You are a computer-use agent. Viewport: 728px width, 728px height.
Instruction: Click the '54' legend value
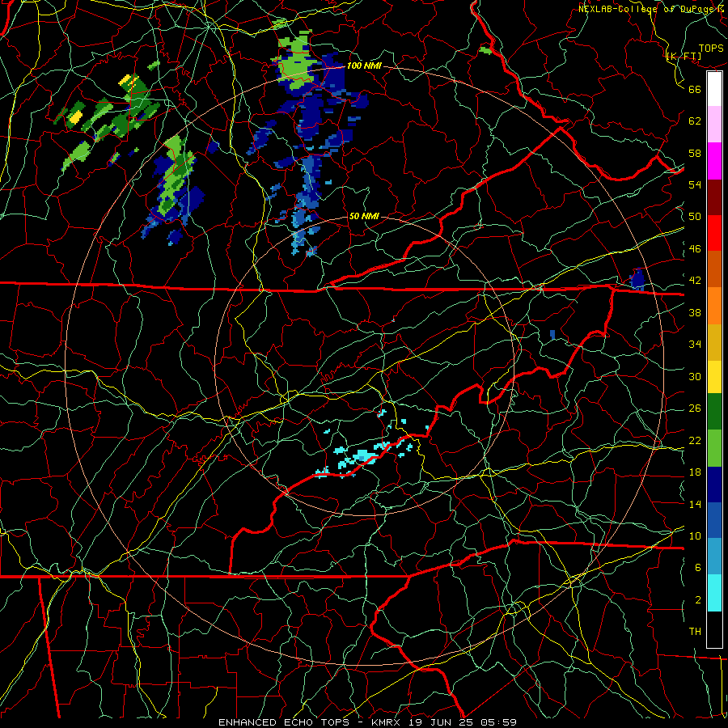pos(695,184)
